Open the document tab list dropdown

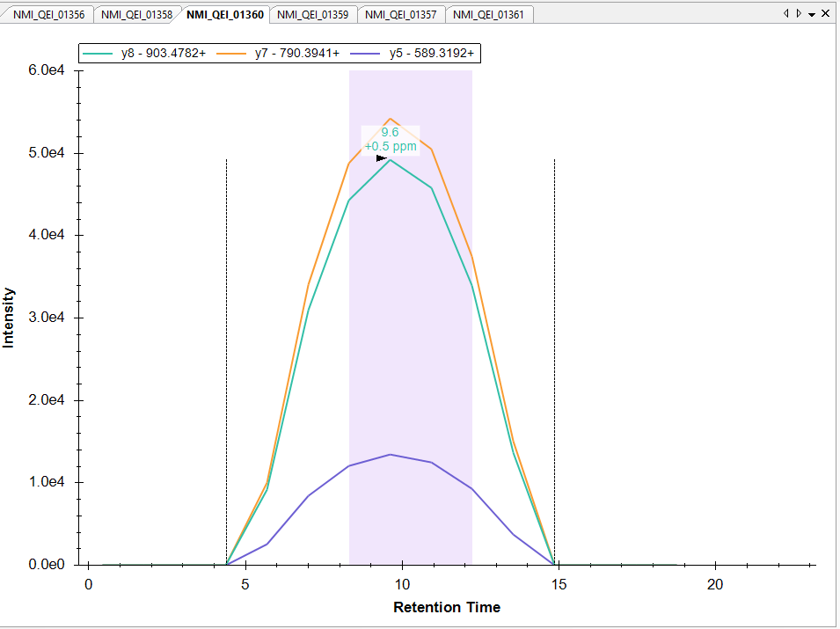pos(811,14)
